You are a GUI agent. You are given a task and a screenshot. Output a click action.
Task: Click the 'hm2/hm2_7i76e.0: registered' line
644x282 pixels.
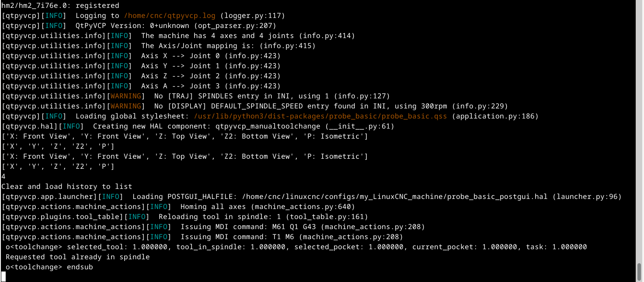click(60, 6)
